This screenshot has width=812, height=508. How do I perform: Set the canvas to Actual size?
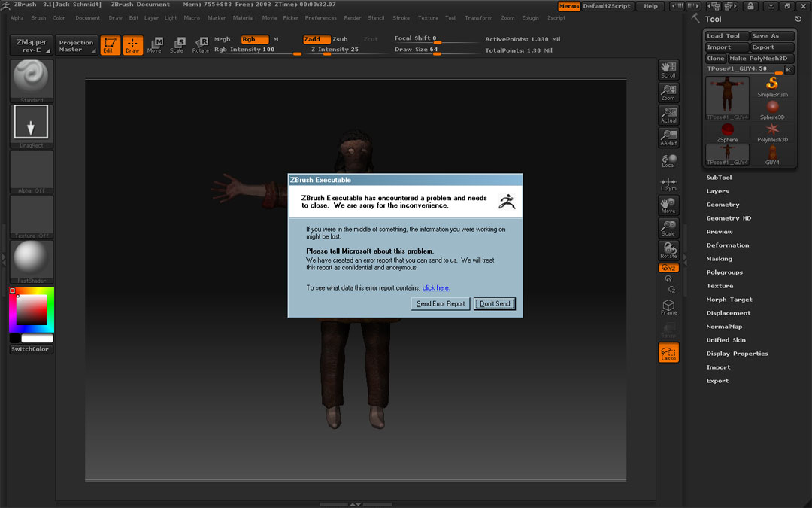coord(668,115)
